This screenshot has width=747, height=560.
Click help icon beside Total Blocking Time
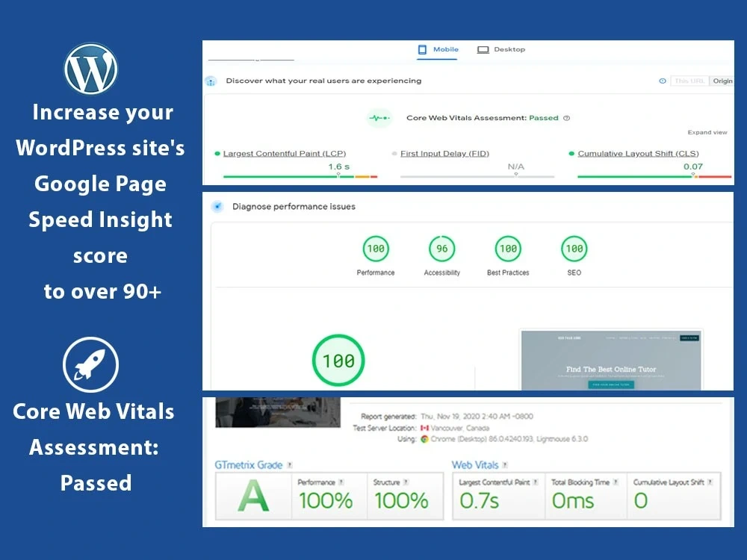coord(616,482)
